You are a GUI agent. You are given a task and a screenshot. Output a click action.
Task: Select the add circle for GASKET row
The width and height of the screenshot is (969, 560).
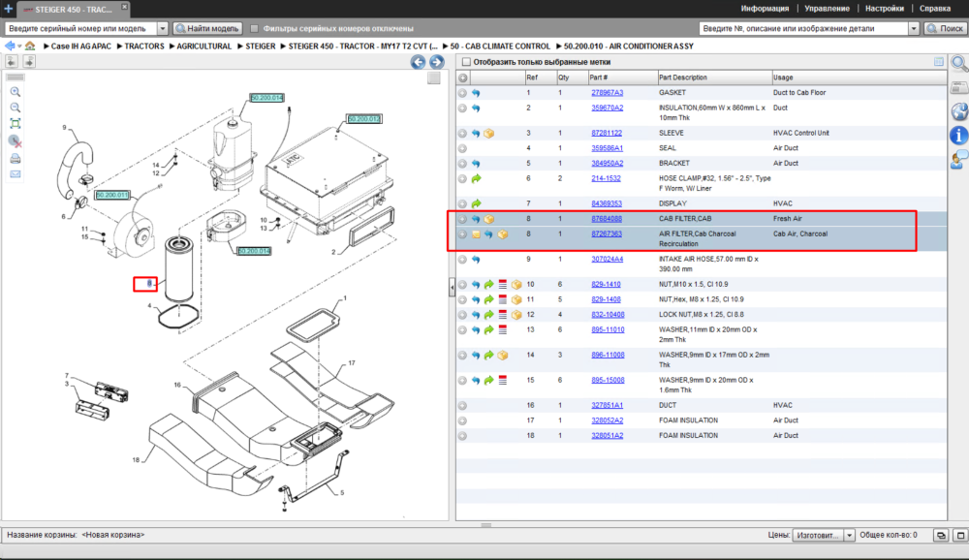(462, 93)
